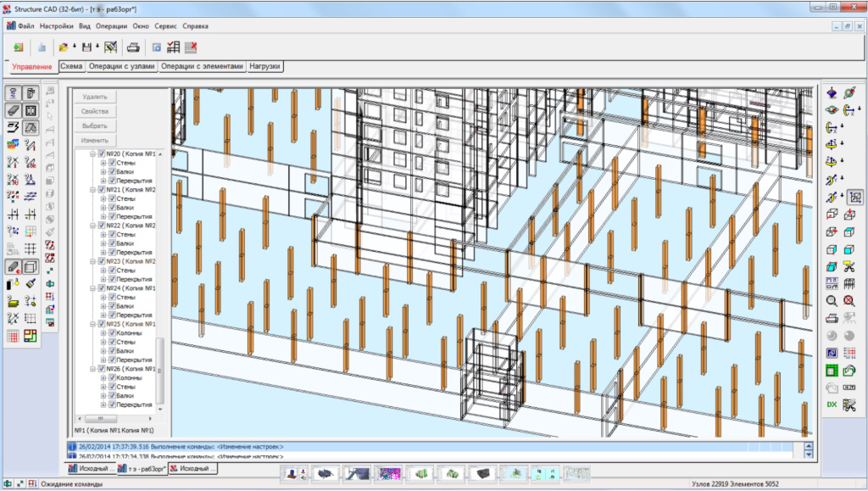Click the red X table icon in top toolbar

click(192, 47)
